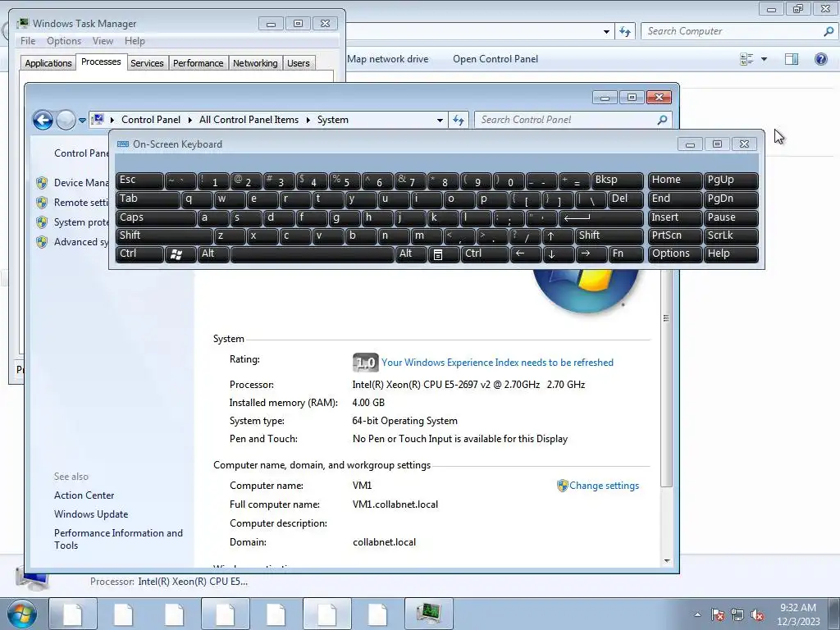This screenshot has width=840, height=630.
Task: Open Windows Update under See also
Action: point(91,514)
